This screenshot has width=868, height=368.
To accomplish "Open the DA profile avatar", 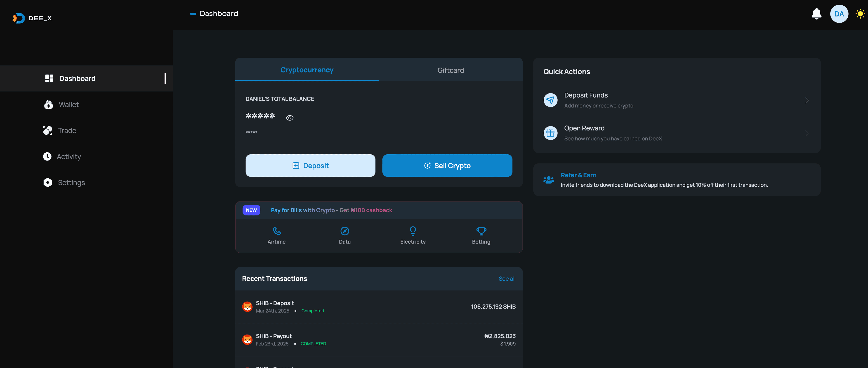I will click(839, 14).
